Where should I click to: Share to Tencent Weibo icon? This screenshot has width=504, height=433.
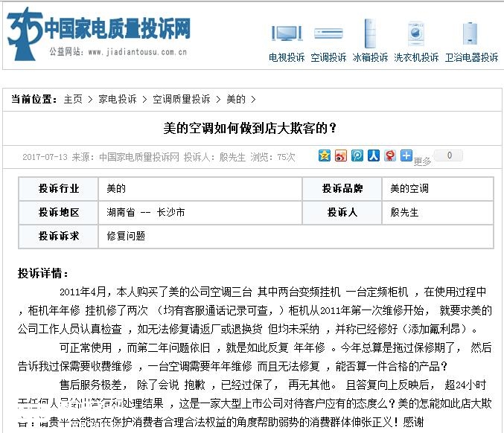tap(357, 155)
